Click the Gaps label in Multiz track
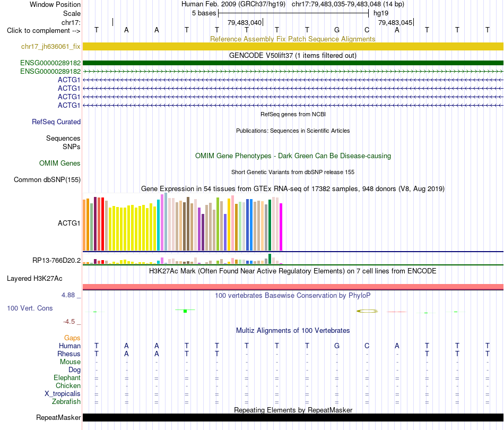Screen dimensions: 504x430 tap(72, 338)
